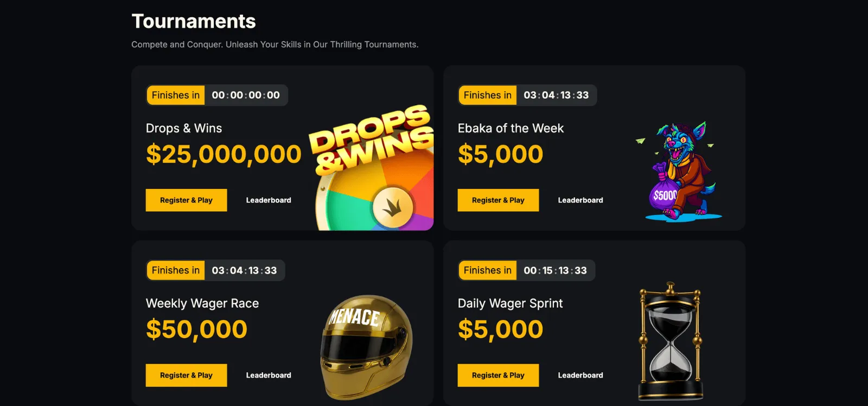Click the Weekly Wager Race title
The image size is (868, 406).
pyautogui.click(x=202, y=303)
